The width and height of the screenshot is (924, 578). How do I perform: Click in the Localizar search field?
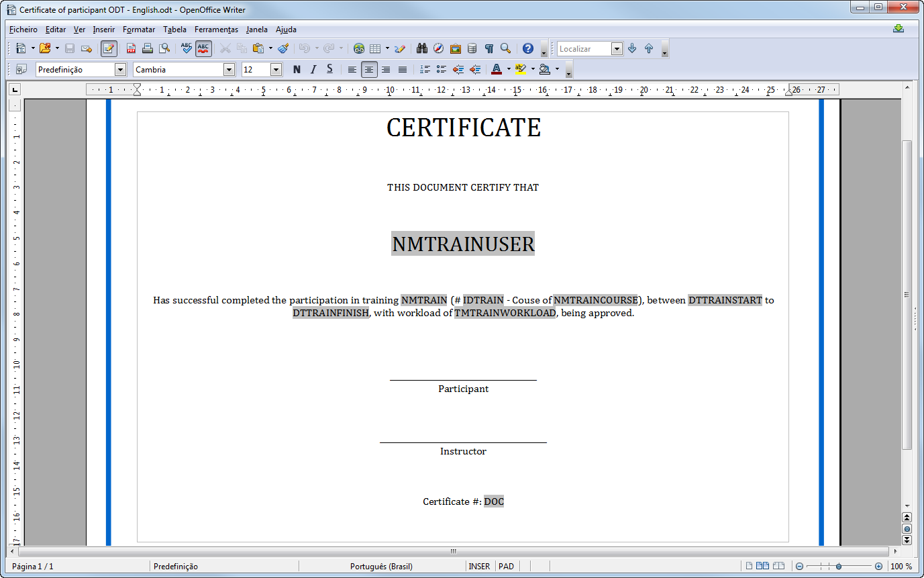point(584,48)
